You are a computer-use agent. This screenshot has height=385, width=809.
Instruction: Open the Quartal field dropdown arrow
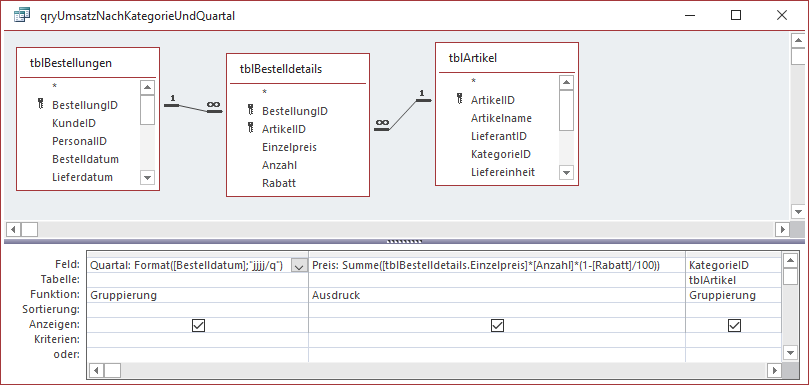pos(299,266)
